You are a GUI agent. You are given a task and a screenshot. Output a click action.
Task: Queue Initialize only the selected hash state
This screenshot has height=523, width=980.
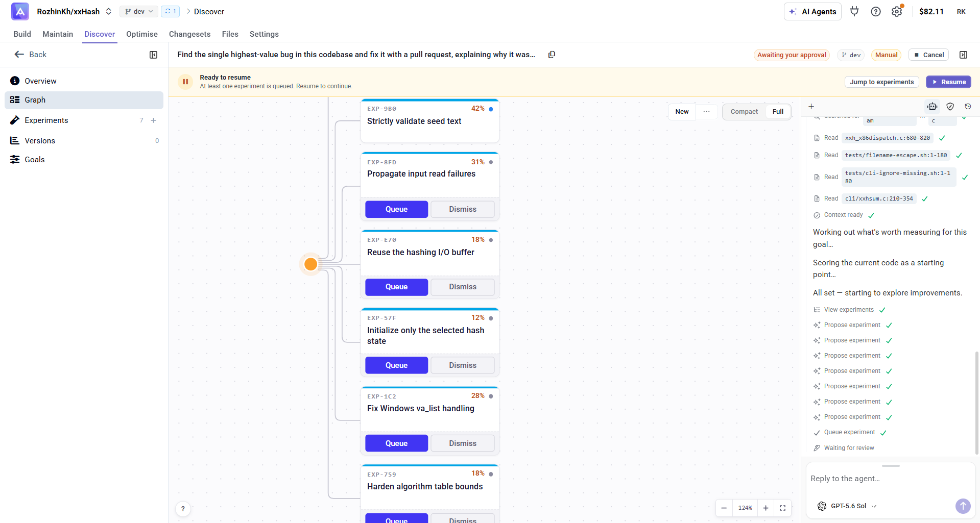pyautogui.click(x=396, y=365)
